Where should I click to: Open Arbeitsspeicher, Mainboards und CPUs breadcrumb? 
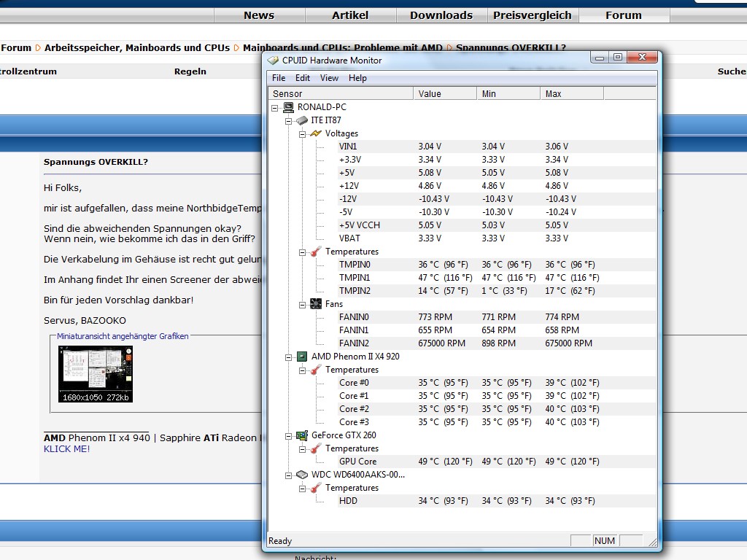pos(136,47)
